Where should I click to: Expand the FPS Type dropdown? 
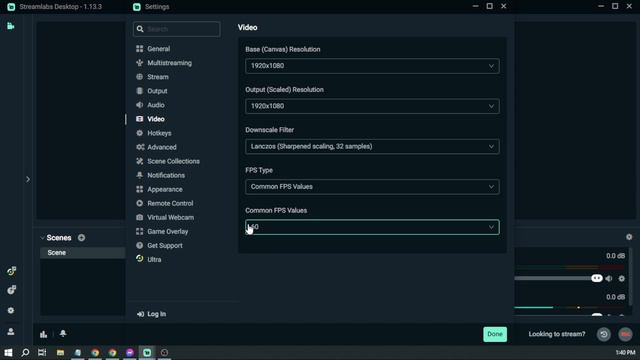pyautogui.click(x=372, y=187)
